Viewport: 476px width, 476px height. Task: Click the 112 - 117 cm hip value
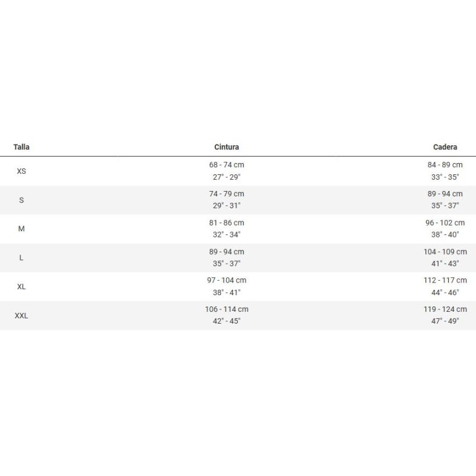pos(445,280)
